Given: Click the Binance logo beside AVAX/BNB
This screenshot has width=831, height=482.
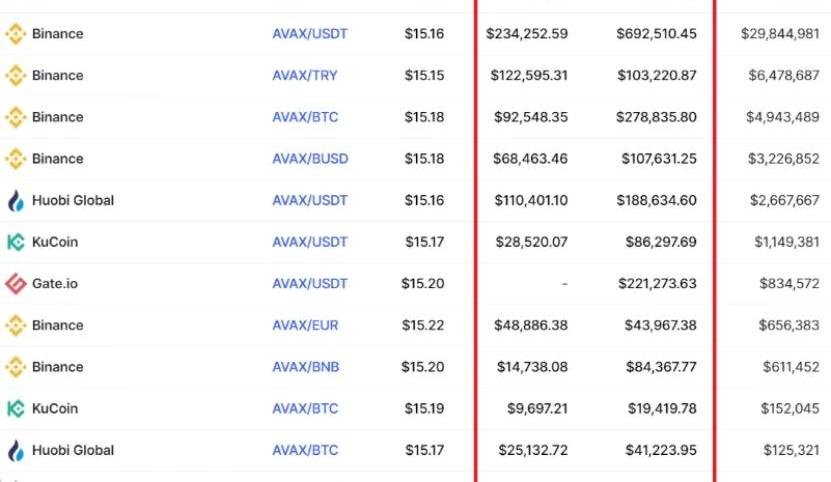Looking at the screenshot, I should [x=15, y=367].
